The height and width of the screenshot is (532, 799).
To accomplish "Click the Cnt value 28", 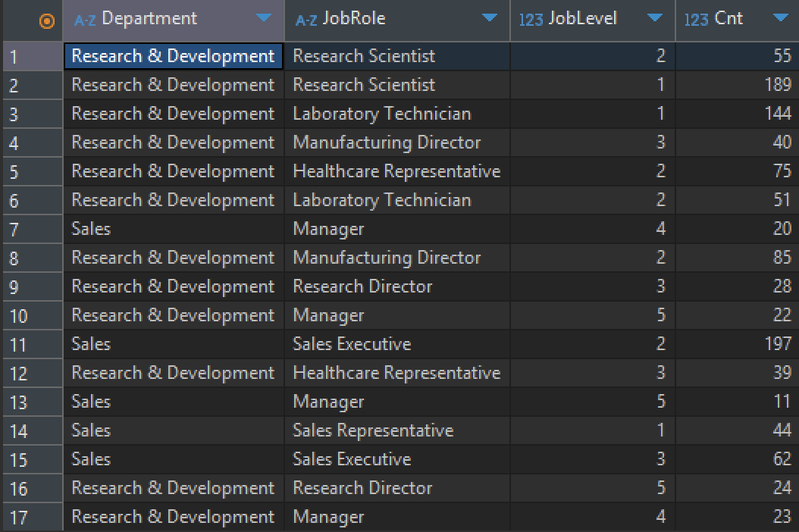I will pos(782,286).
